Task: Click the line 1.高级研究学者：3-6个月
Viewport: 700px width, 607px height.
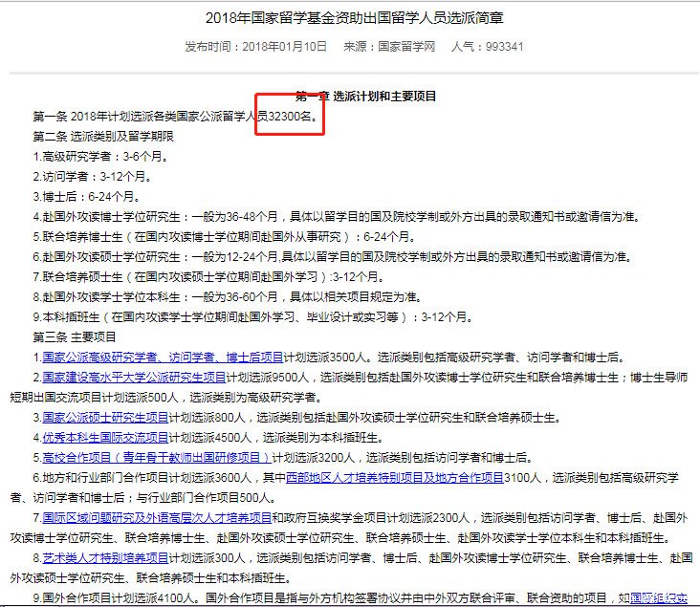Action: click(89, 157)
